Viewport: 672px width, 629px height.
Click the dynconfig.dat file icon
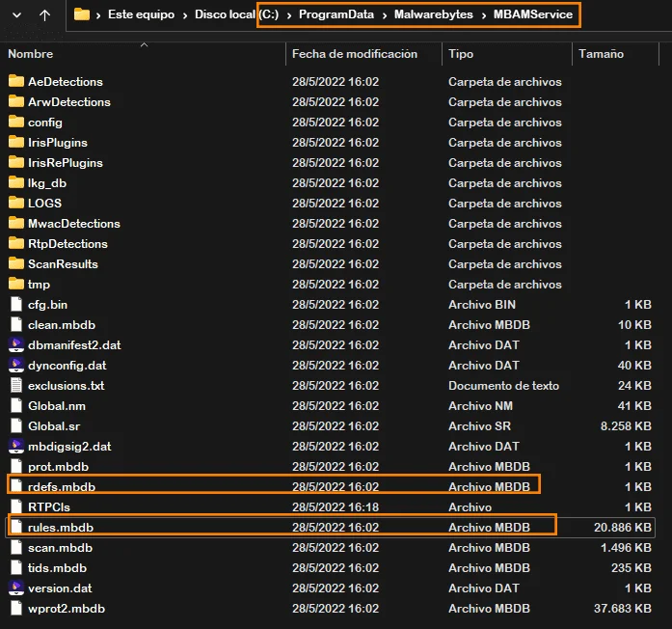point(16,365)
